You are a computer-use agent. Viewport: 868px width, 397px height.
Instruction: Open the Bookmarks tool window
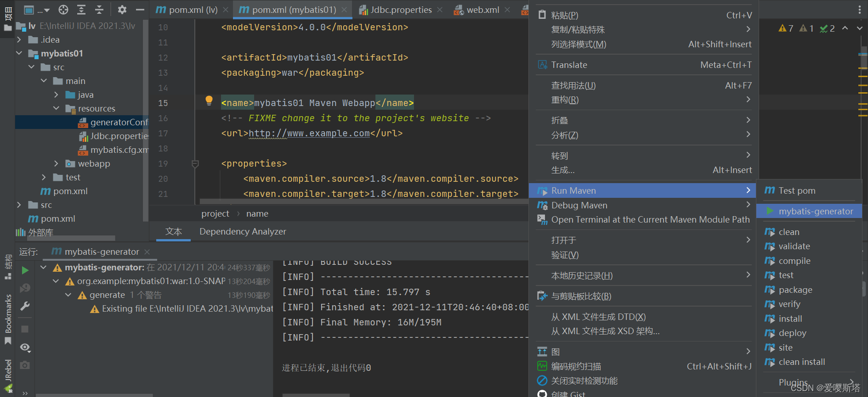pyautogui.click(x=8, y=319)
